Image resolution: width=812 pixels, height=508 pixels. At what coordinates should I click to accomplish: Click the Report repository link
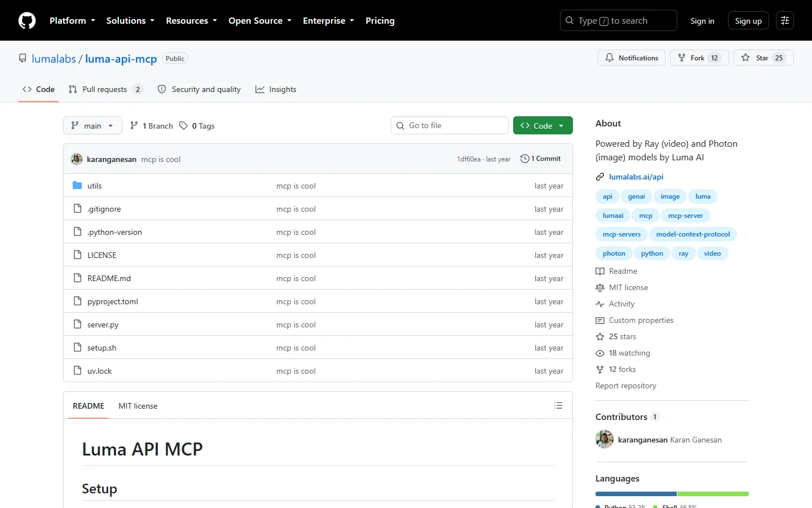[x=626, y=386]
